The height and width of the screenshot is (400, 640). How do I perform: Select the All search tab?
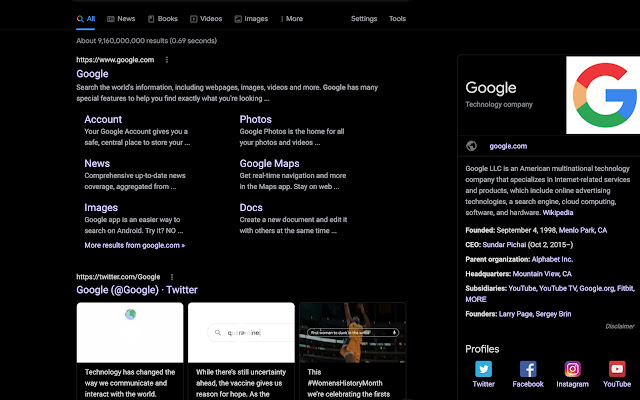pos(86,19)
